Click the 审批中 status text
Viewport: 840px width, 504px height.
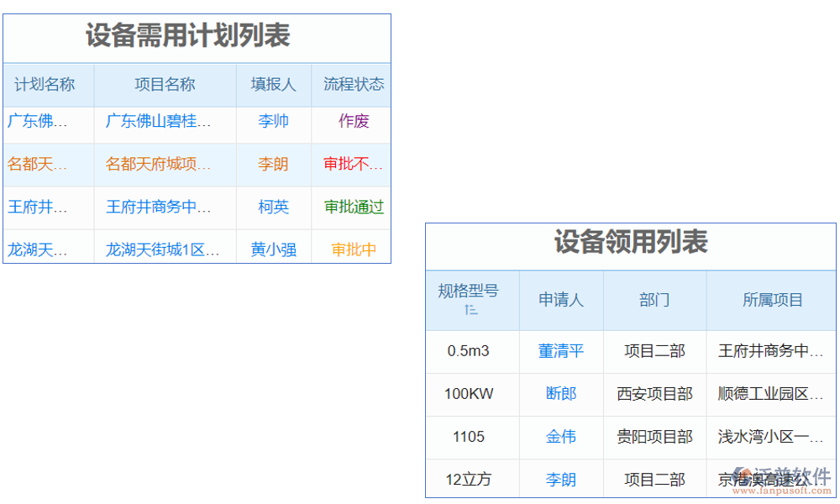351,249
